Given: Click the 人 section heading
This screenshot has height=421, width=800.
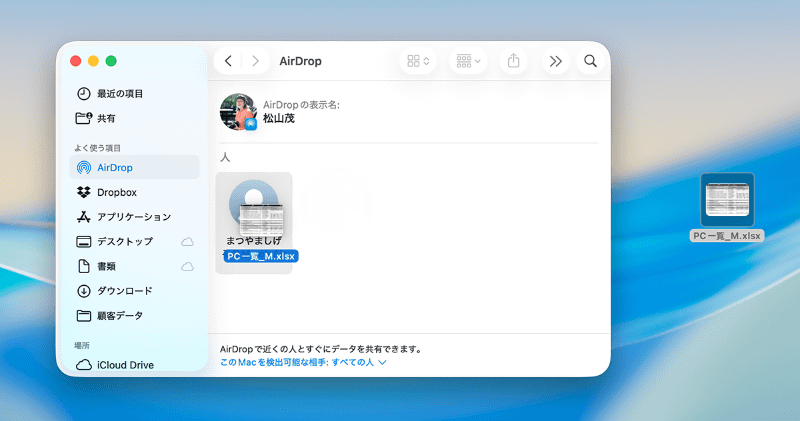Looking at the screenshot, I should [225, 157].
